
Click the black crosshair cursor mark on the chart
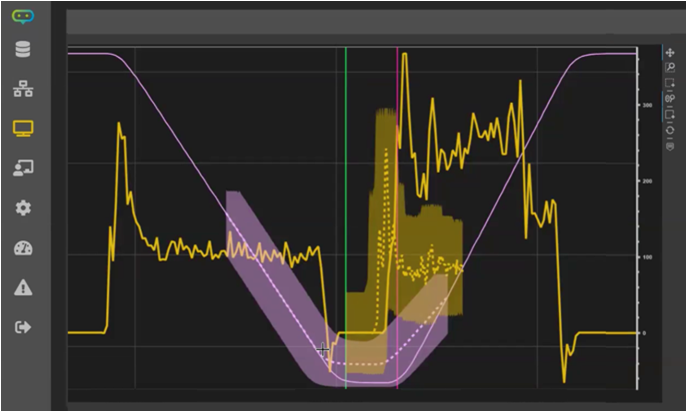click(323, 350)
